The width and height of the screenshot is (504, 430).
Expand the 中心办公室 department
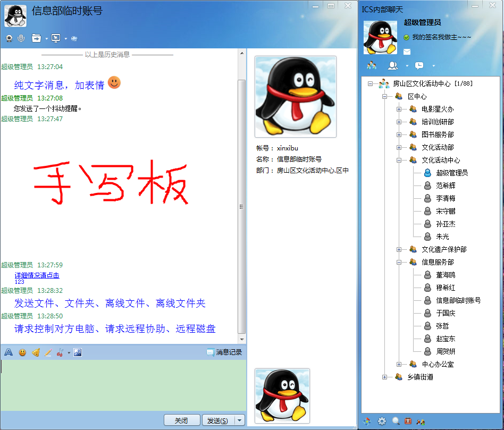coord(399,364)
